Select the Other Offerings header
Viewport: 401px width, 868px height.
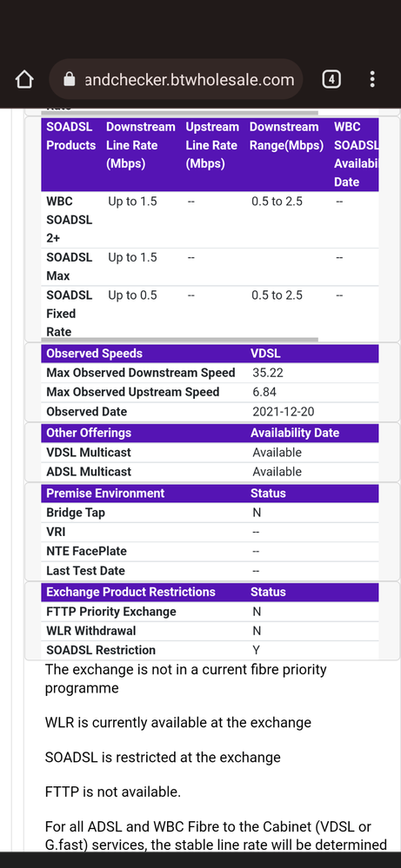[89, 433]
